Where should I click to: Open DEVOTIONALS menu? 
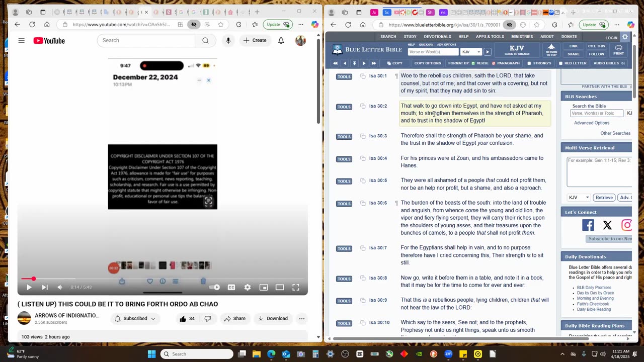tap(437, 37)
